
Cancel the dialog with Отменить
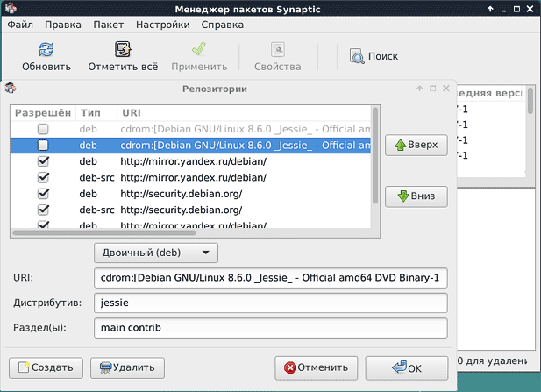coord(316,367)
